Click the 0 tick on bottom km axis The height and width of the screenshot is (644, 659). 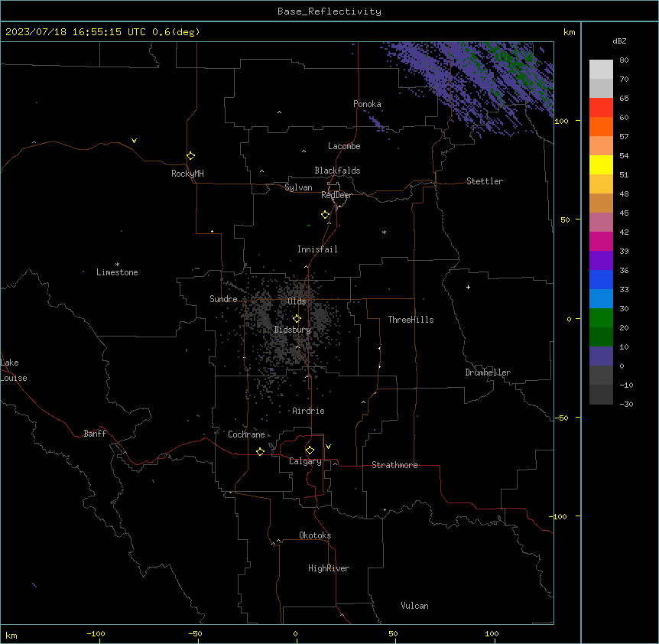[x=295, y=633]
